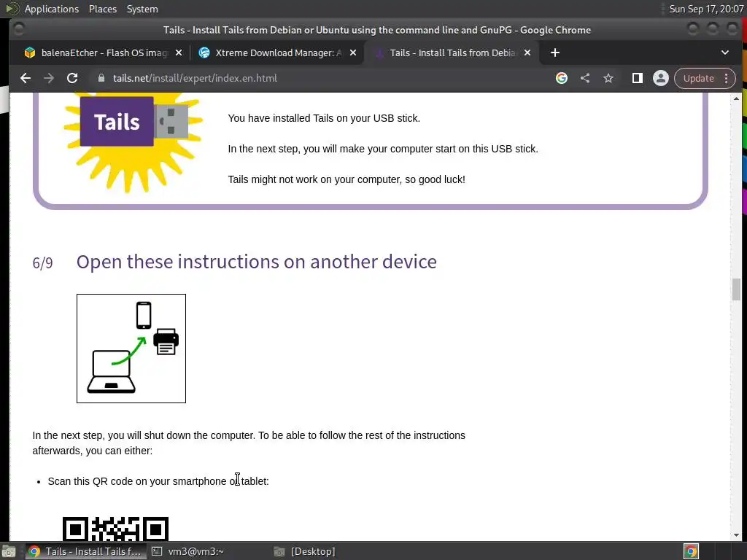Reload the Tails install page
The width and height of the screenshot is (747, 560).
tap(72, 78)
